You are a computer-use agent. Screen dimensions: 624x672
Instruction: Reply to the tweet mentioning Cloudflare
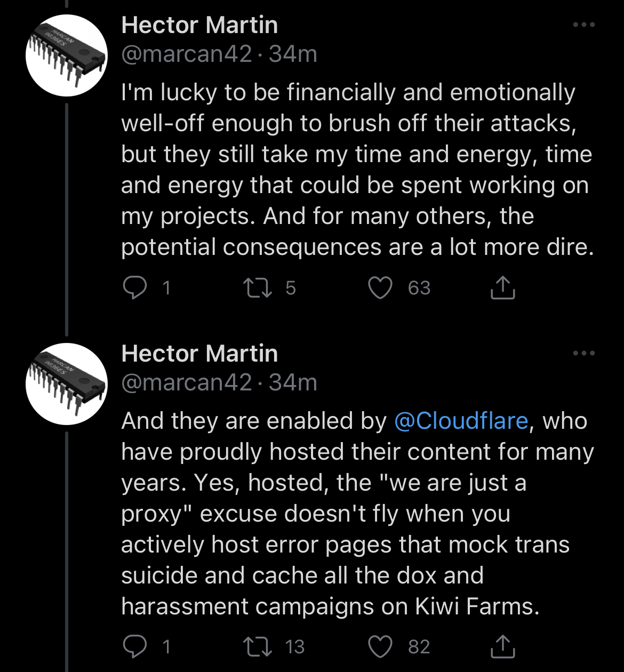coord(134,646)
